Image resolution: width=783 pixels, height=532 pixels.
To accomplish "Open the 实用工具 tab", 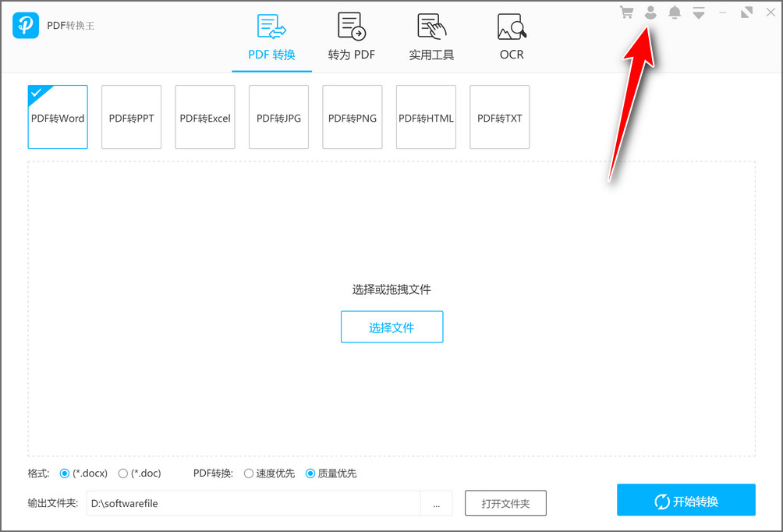I will pyautogui.click(x=431, y=37).
